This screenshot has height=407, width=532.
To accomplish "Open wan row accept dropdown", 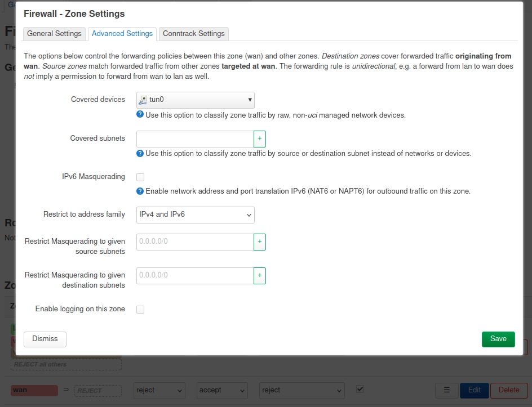I will 222,391.
